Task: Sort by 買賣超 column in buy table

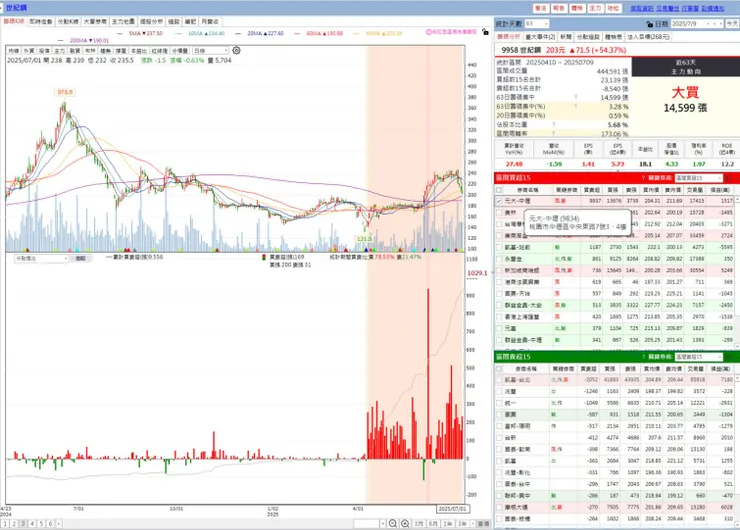Action: click(591, 190)
